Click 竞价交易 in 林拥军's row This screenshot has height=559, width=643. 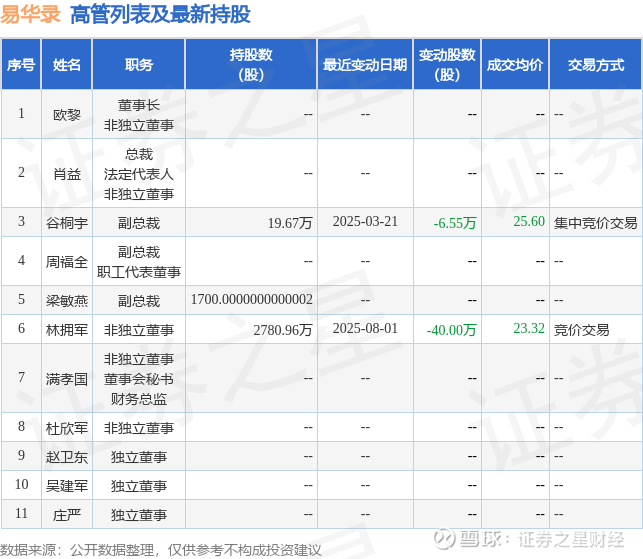click(581, 330)
